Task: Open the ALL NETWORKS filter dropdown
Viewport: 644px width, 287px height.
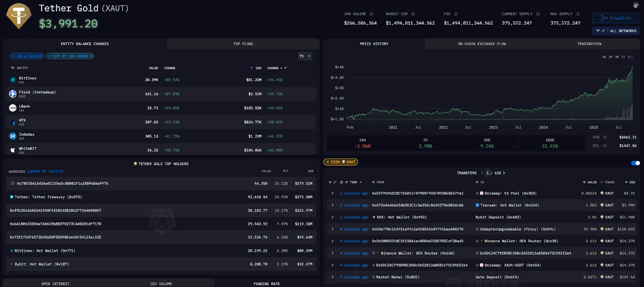Action: pyautogui.click(x=616, y=31)
